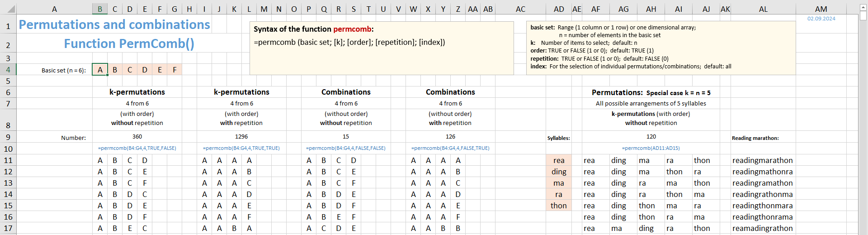This screenshot has height=235, width=868.
Task: Select the cell 'readingmarathon'
Action: tap(763, 160)
